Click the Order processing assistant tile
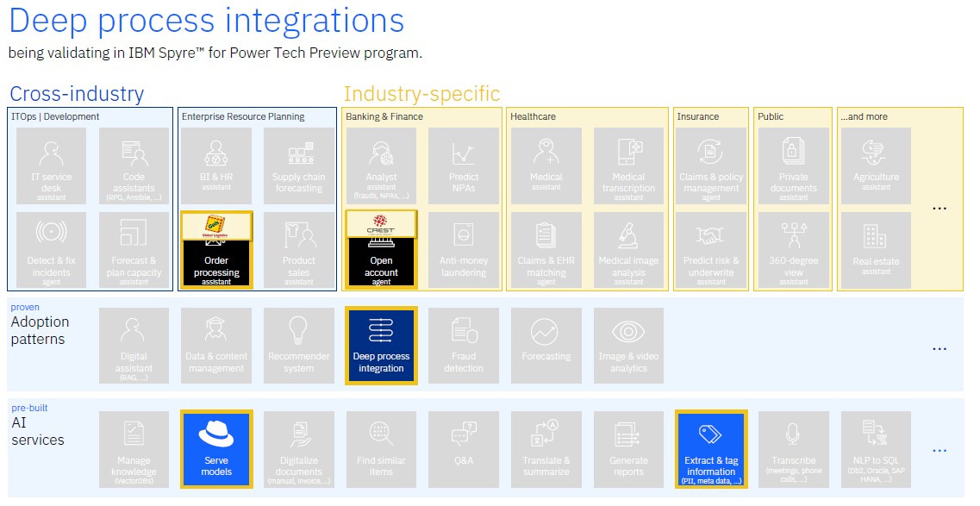This screenshot has height=506, width=980. 216,250
